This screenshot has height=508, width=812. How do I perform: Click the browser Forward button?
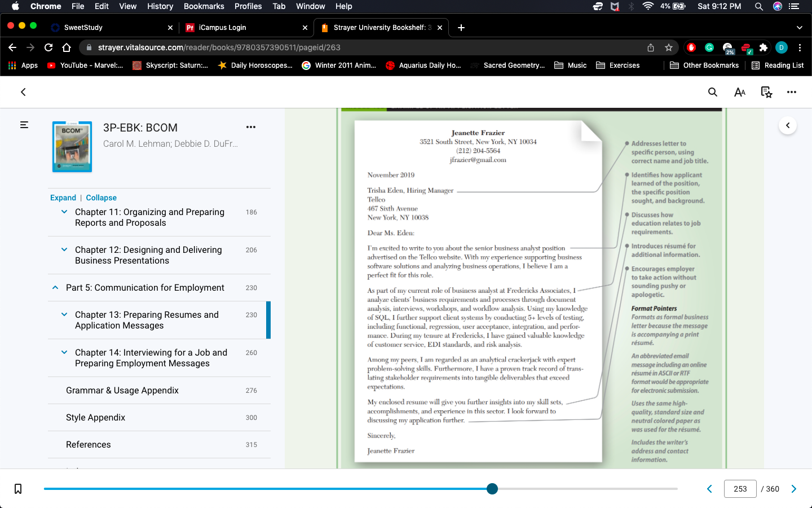(30, 47)
